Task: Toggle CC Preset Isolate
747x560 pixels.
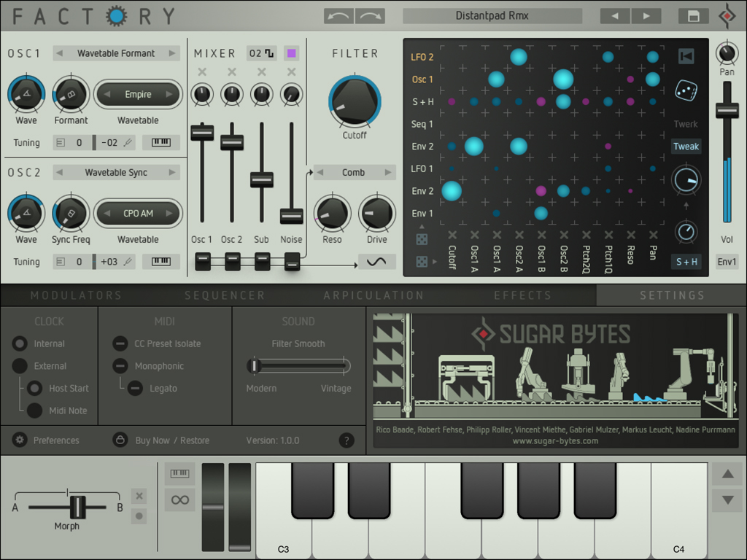Action: tap(120, 343)
